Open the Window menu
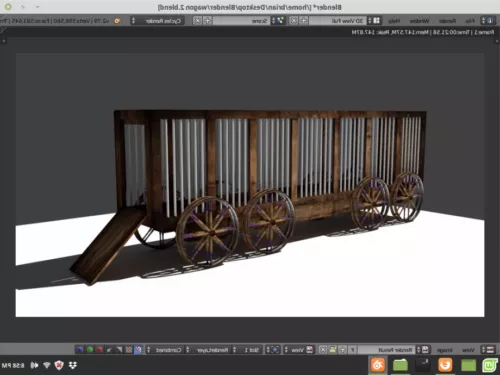 coord(419,21)
